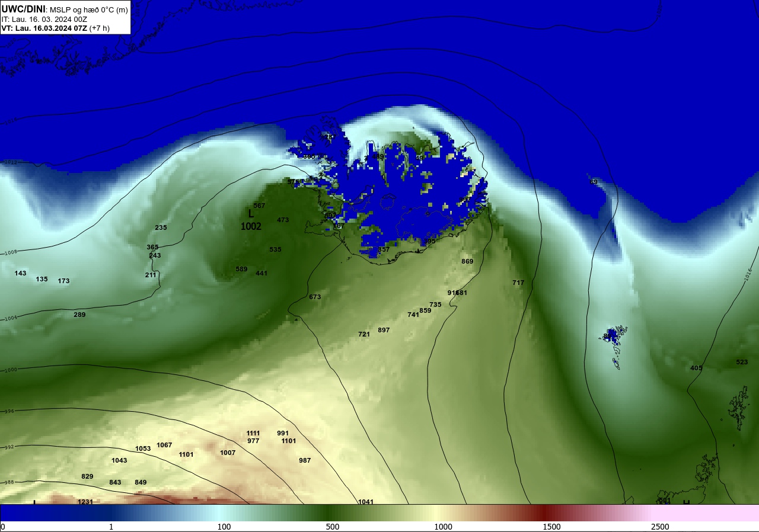This screenshot has height=532, width=759.
Task: Click the color scale label '2500'
Action: (x=660, y=527)
